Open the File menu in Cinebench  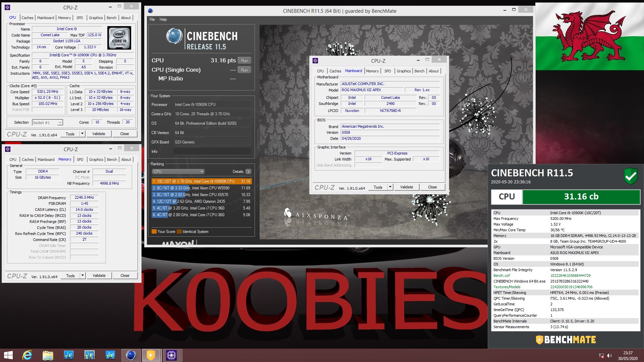point(152,19)
